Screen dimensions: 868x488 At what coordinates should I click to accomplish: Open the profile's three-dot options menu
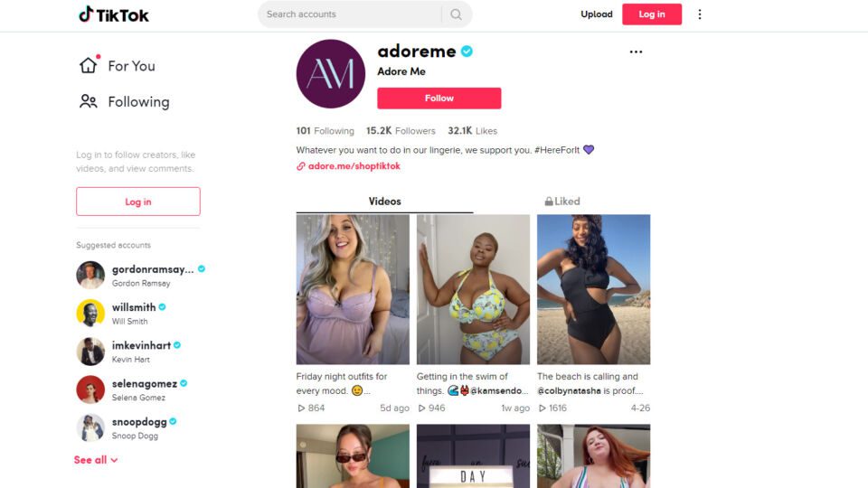[636, 52]
